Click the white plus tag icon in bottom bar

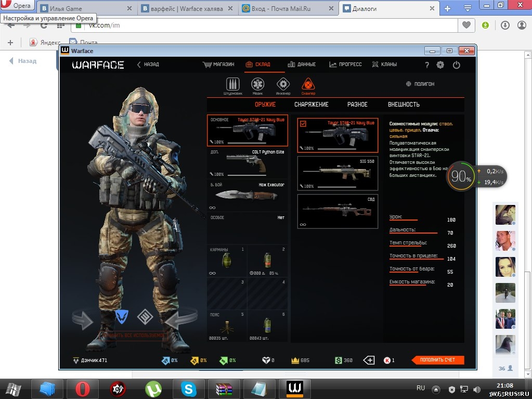369,361
